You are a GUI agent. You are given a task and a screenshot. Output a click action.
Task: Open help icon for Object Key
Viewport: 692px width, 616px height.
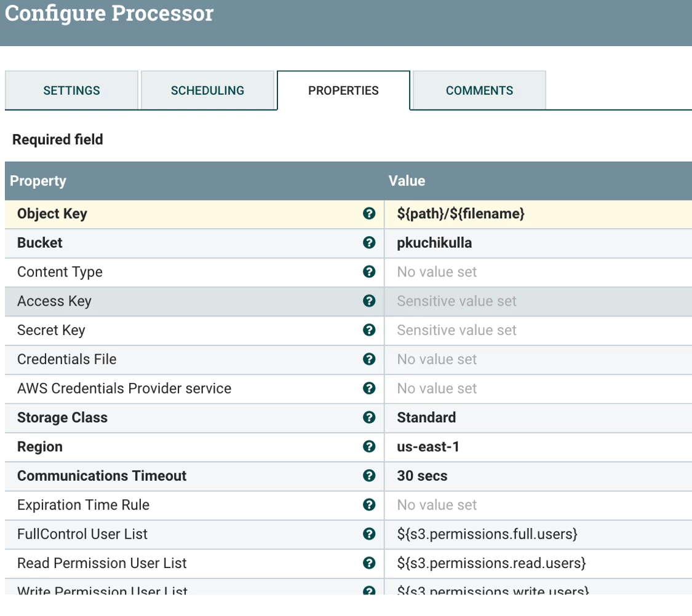tap(369, 214)
